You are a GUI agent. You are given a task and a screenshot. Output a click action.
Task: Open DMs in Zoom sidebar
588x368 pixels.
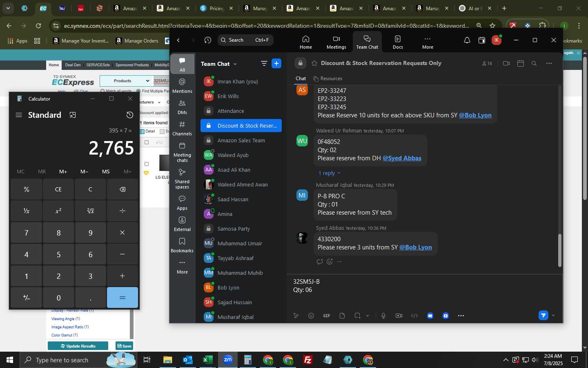click(182, 107)
